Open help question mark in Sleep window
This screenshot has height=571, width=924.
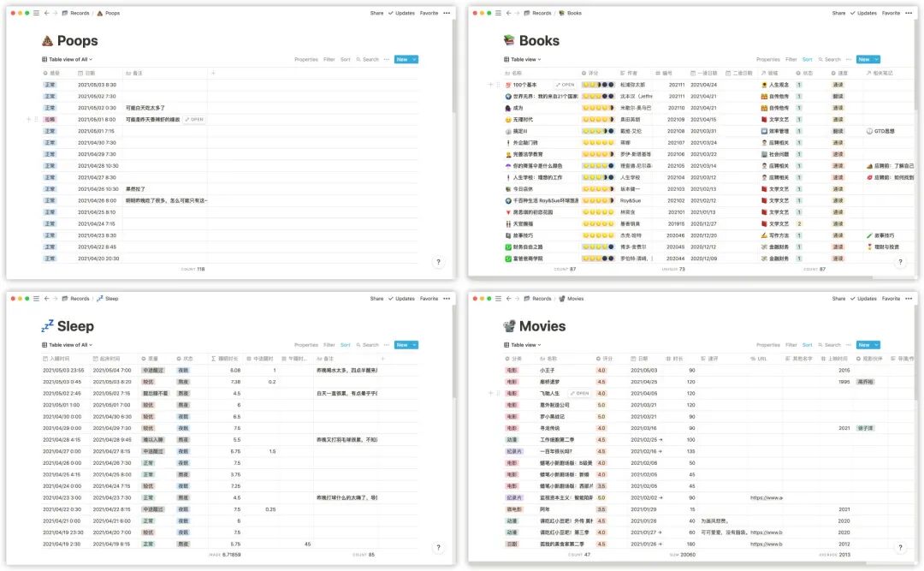coord(438,547)
